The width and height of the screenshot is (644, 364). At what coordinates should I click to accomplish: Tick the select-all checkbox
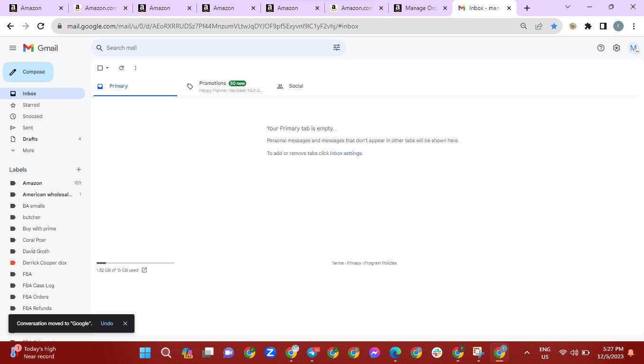point(100,68)
